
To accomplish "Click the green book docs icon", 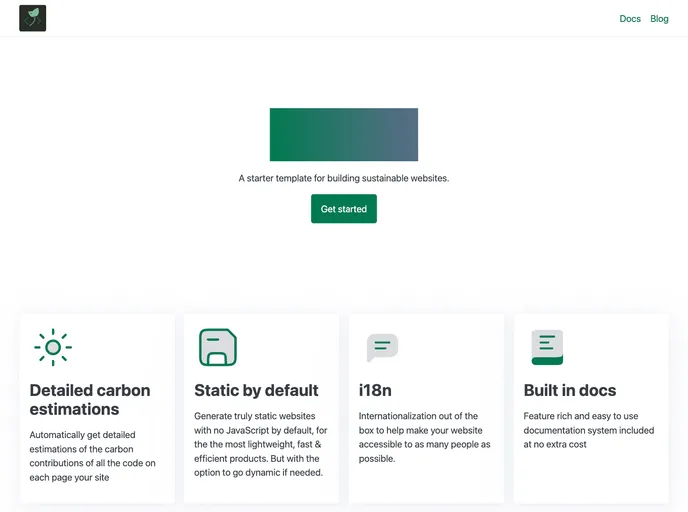I will click(547, 347).
